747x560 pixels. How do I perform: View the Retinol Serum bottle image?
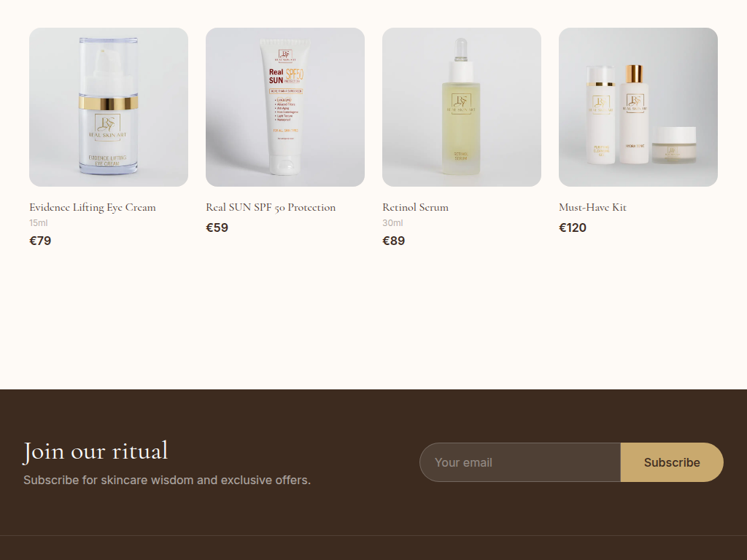click(x=462, y=107)
